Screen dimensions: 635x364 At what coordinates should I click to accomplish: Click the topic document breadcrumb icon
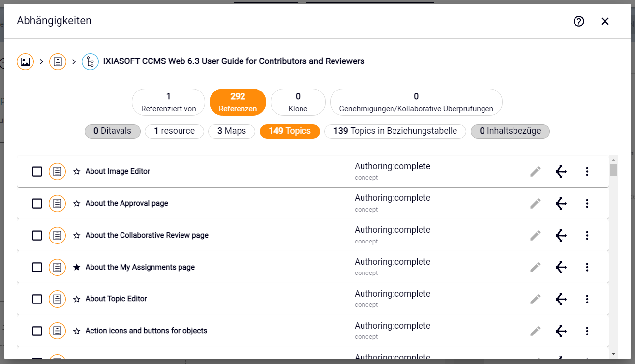(58, 61)
